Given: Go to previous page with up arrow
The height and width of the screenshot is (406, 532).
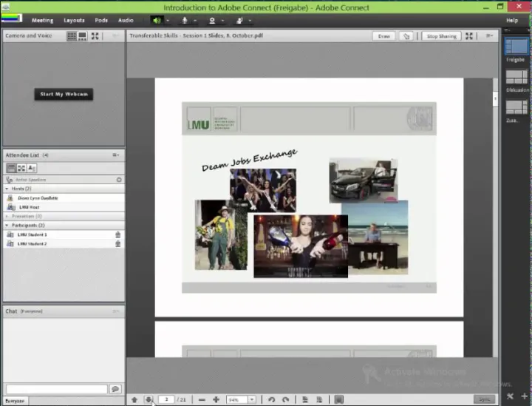Looking at the screenshot, I should [134, 399].
